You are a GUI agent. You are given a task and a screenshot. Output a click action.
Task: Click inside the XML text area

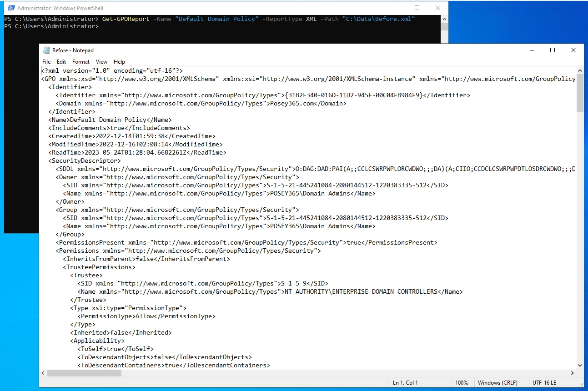point(273,205)
